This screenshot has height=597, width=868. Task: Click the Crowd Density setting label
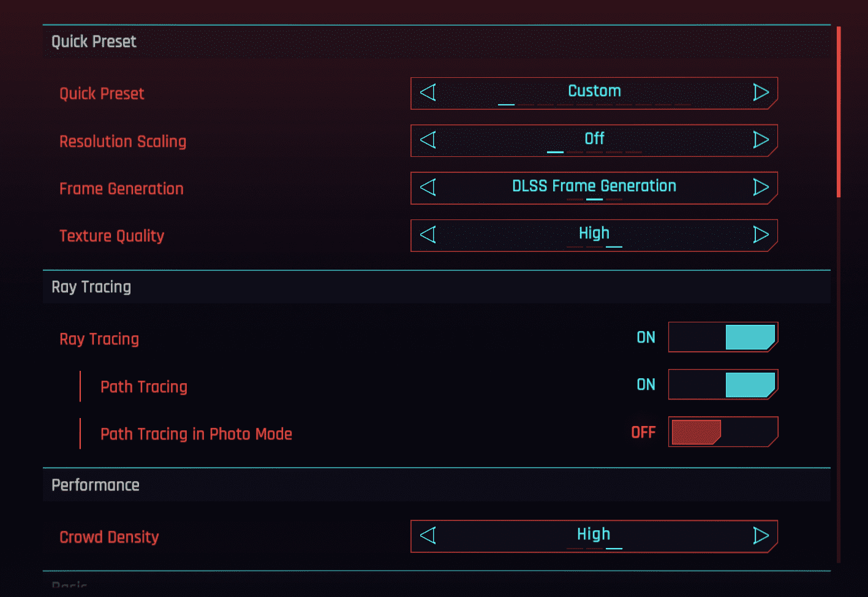109,537
